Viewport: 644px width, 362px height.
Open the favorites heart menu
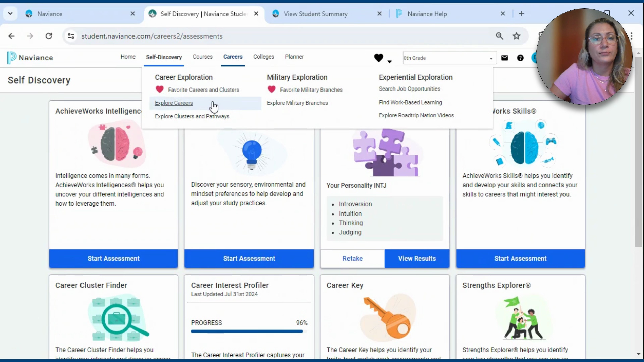point(383,58)
